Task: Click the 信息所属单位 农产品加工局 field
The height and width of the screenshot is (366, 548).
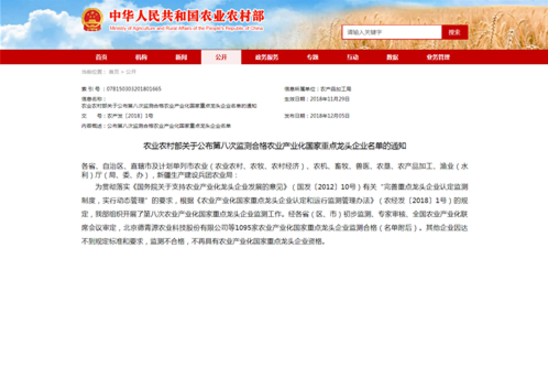Action: click(318, 89)
